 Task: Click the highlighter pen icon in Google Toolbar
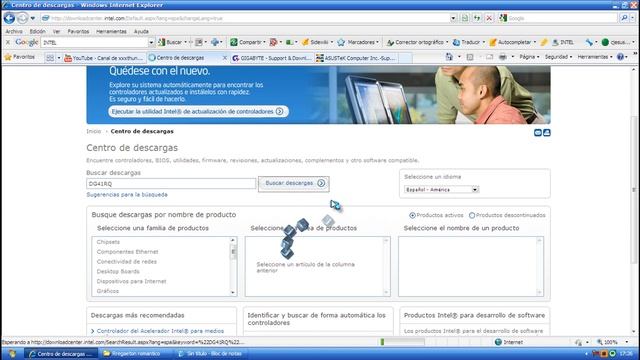coord(544,42)
